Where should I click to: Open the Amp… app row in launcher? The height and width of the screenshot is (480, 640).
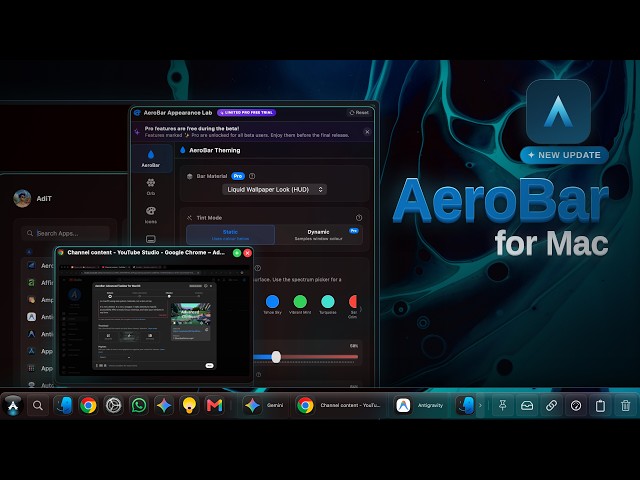[39, 300]
